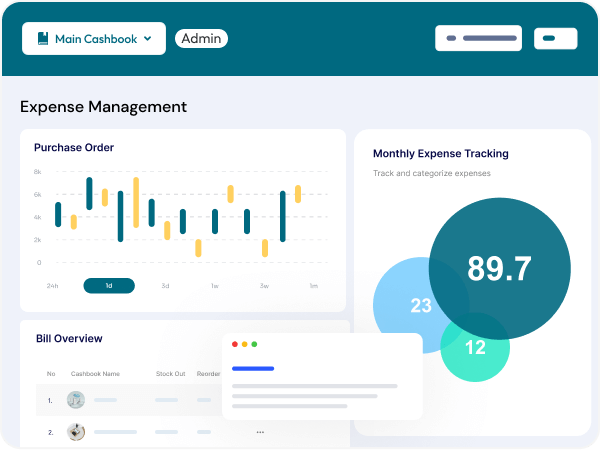600x450 pixels.
Task: Switch chart to 1m range
Action: (313, 286)
